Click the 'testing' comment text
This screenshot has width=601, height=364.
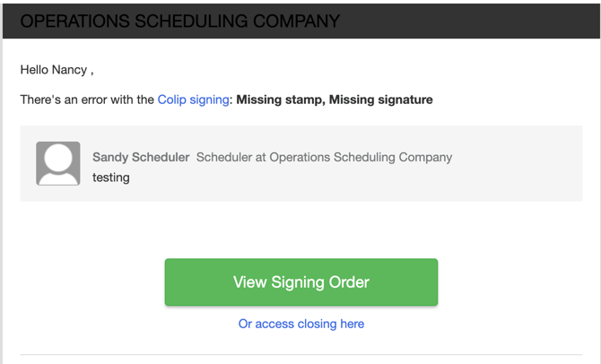pos(111,178)
